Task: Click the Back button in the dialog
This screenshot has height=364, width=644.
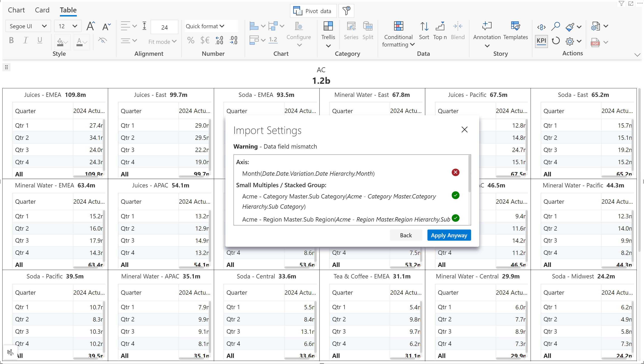Action: [x=406, y=235]
